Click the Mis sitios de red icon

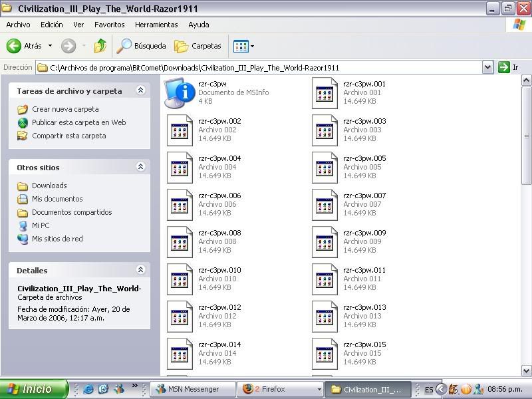tap(23, 239)
